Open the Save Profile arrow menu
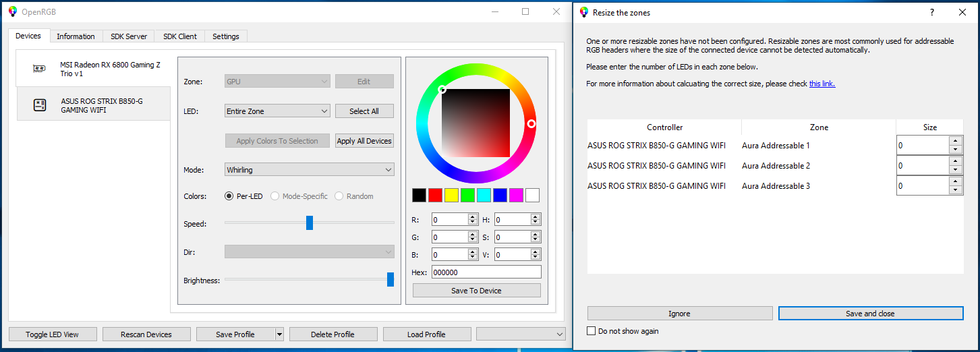The width and height of the screenshot is (980, 352). 279,334
